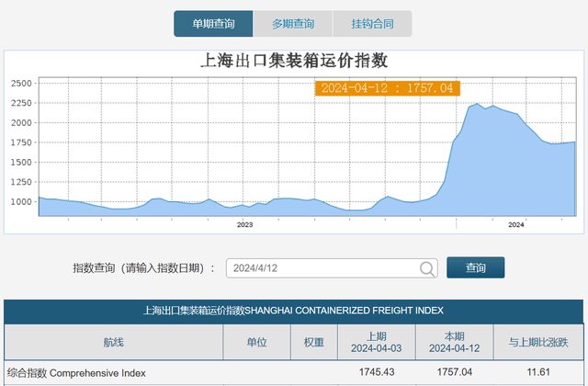The height and width of the screenshot is (386, 588).
Task: Click the 2500 value on the y-axis
Action: [21, 84]
